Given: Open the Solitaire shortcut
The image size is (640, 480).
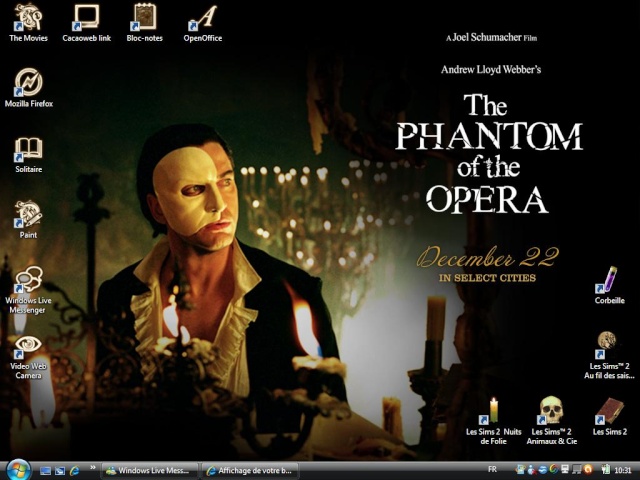Looking at the screenshot, I should click(29, 154).
